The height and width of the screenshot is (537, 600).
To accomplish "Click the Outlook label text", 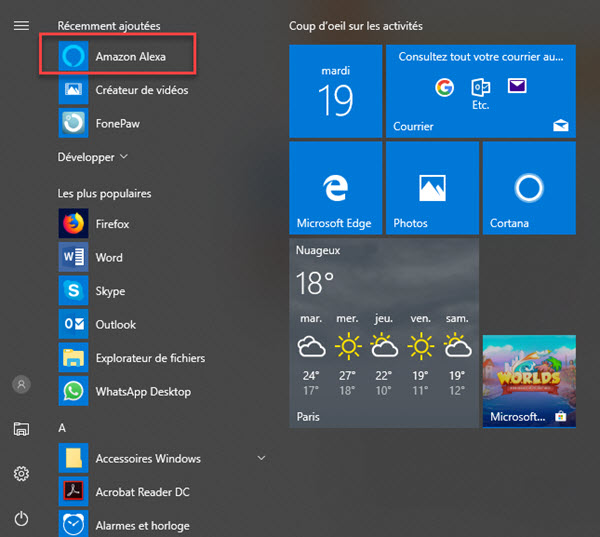I will (116, 325).
